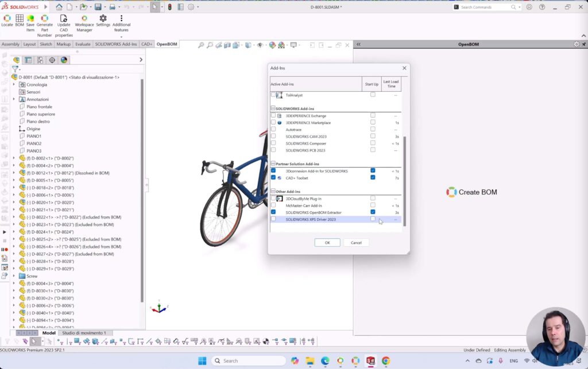Collapse Other Add-ins group
This screenshot has width=588, height=369.
tap(273, 191)
